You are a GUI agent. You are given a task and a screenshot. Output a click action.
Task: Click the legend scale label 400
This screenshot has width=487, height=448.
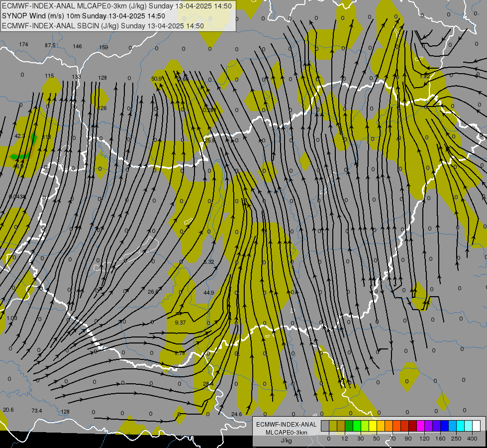tap(472, 439)
